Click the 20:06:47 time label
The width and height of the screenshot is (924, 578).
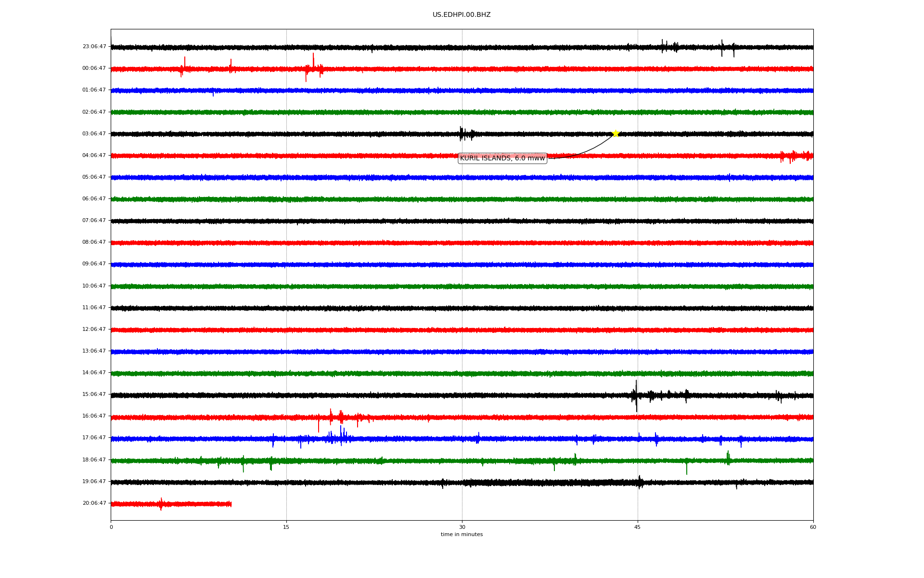94,503
